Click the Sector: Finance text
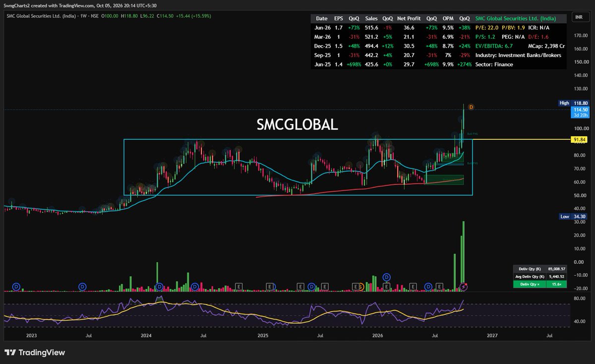 (x=494, y=64)
